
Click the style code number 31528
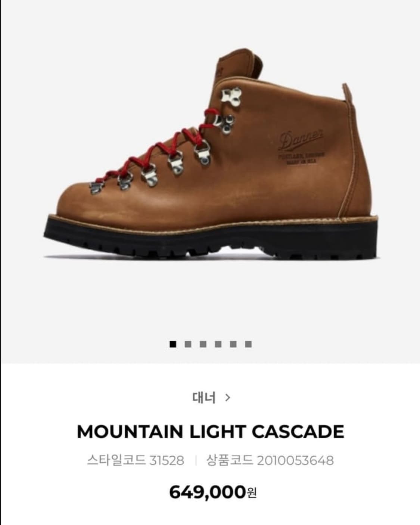point(167,460)
